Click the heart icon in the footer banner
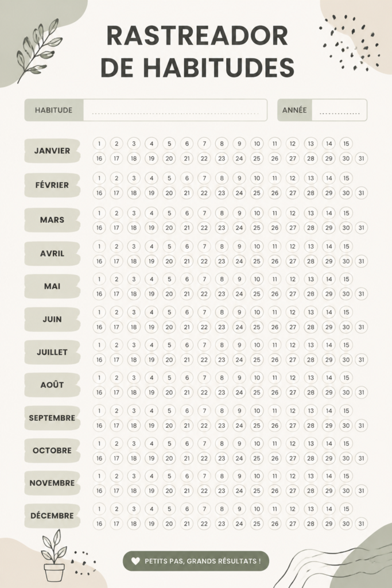The image size is (392, 588). (135, 561)
